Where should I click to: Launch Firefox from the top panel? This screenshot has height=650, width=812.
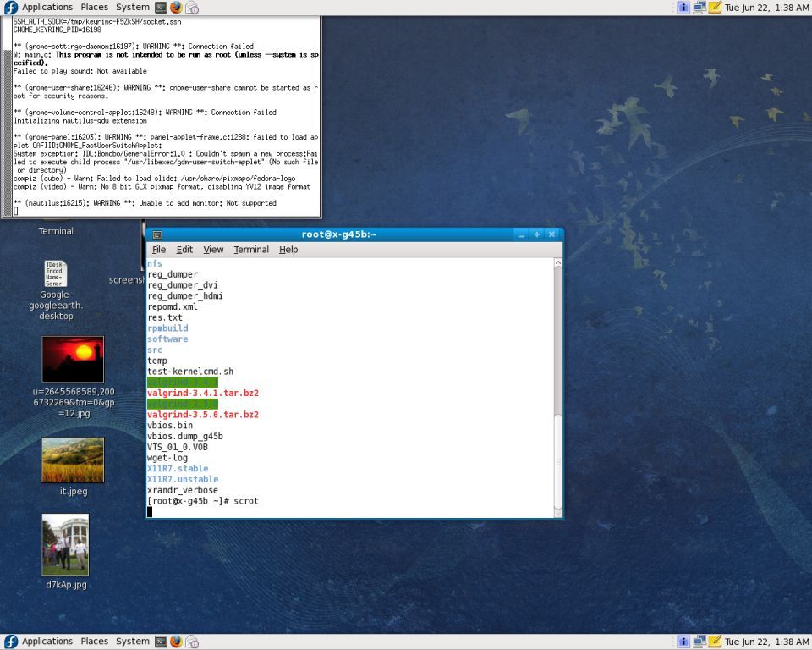point(176,7)
